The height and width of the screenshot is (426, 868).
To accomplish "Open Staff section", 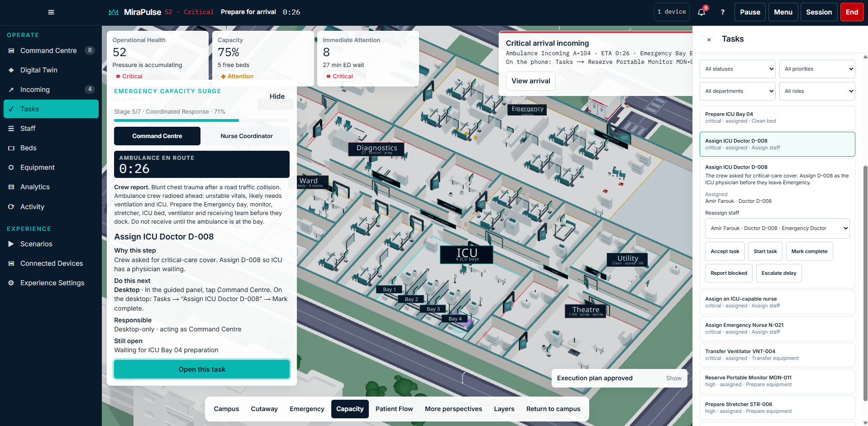I will click(x=51, y=129).
